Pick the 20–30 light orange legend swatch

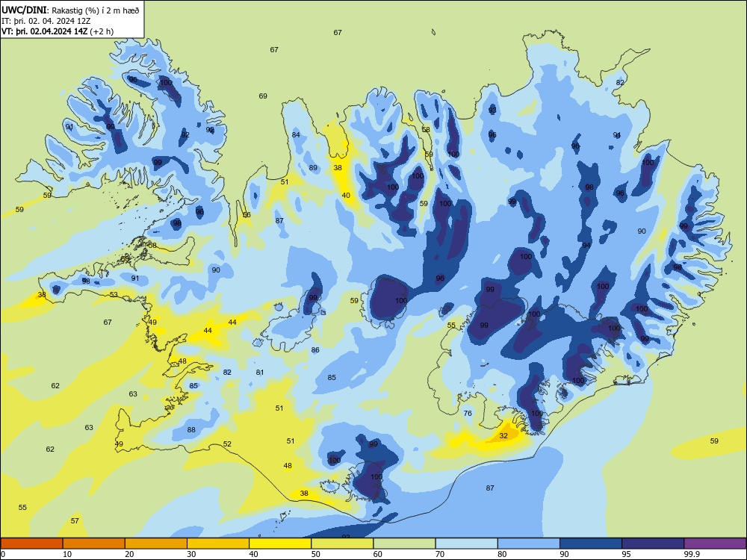[x=156, y=544]
